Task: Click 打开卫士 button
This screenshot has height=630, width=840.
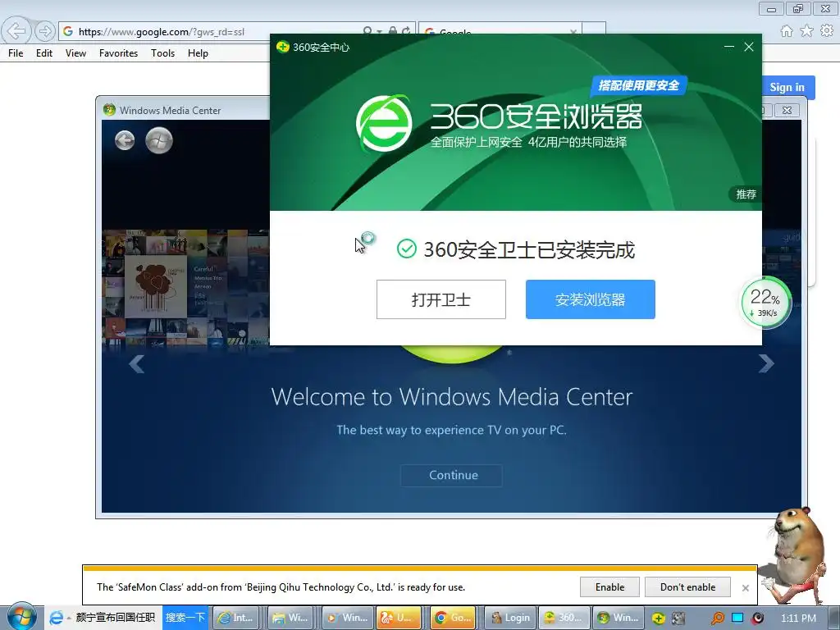Action: coord(441,299)
